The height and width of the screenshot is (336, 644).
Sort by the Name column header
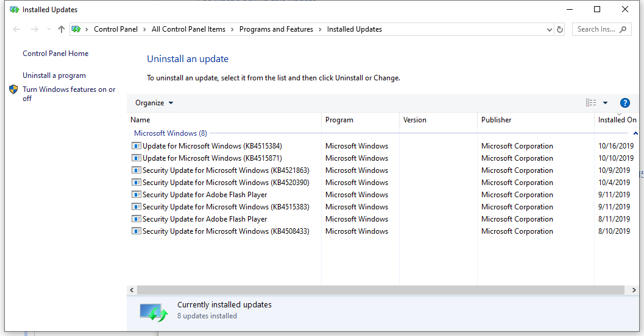tap(224, 120)
